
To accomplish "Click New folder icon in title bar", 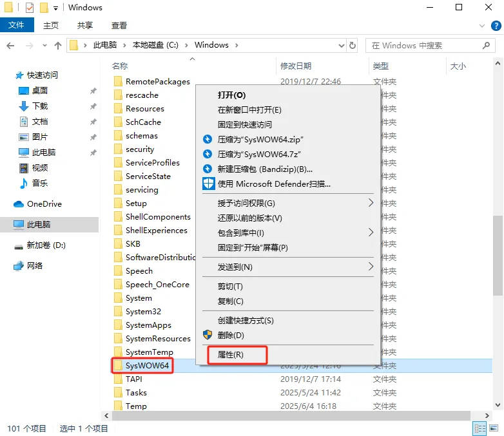I will tap(44, 7).
